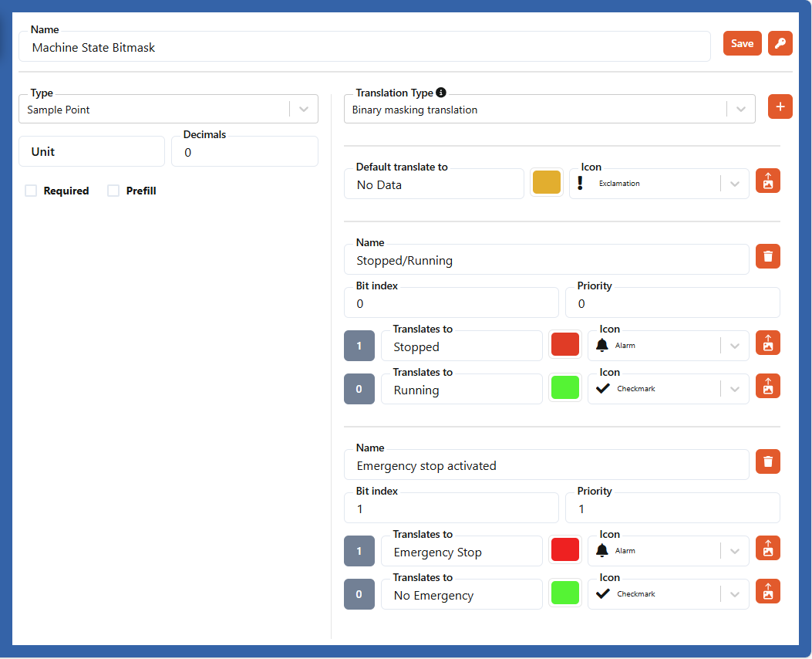The height and width of the screenshot is (659, 812).
Task: Upload custom icon for Default translate row
Action: (767, 181)
